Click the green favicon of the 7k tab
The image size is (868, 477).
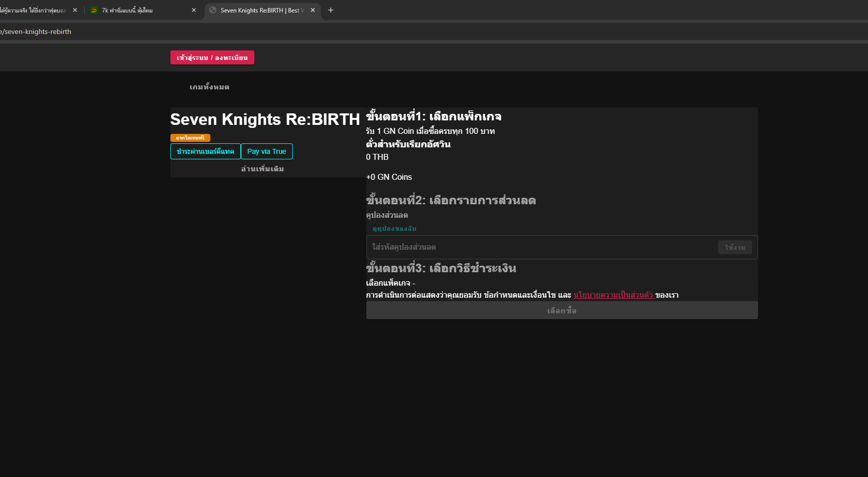click(93, 10)
